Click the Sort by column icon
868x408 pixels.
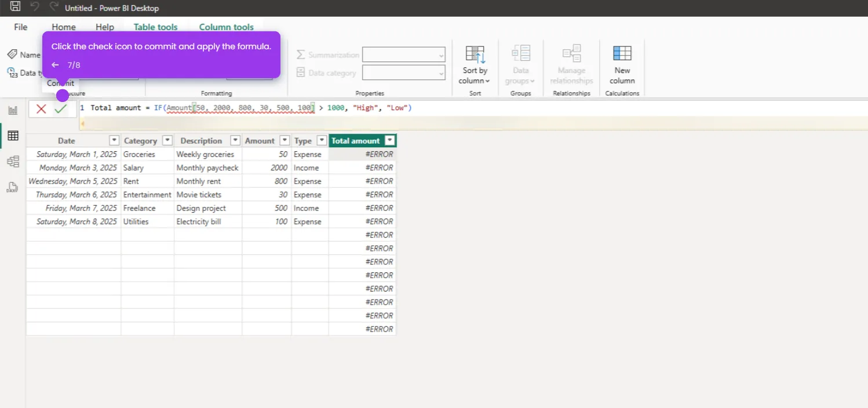pyautogui.click(x=475, y=54)
